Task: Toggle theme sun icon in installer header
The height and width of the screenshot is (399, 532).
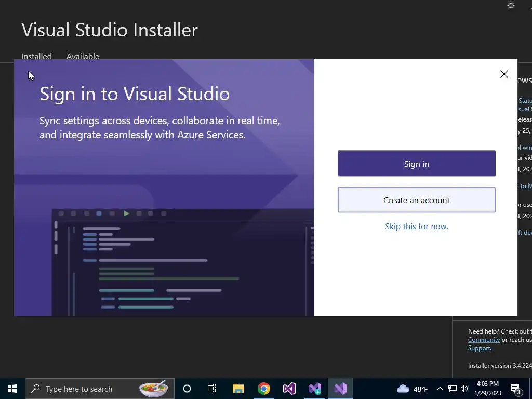Action: (x=511, y=6)
